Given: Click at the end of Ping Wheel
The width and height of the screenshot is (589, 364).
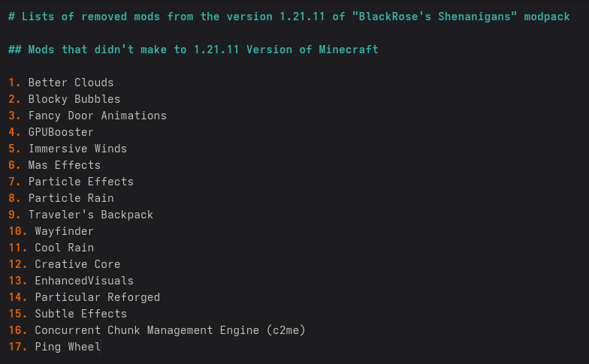Looking at the screenshot, I should click(x=101, y=347).
